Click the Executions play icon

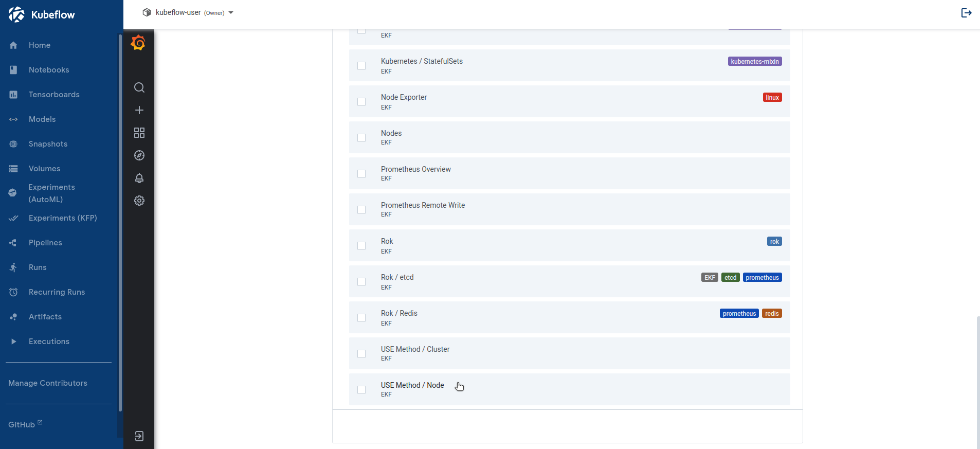pyautogui.click(x=13, y=342)
